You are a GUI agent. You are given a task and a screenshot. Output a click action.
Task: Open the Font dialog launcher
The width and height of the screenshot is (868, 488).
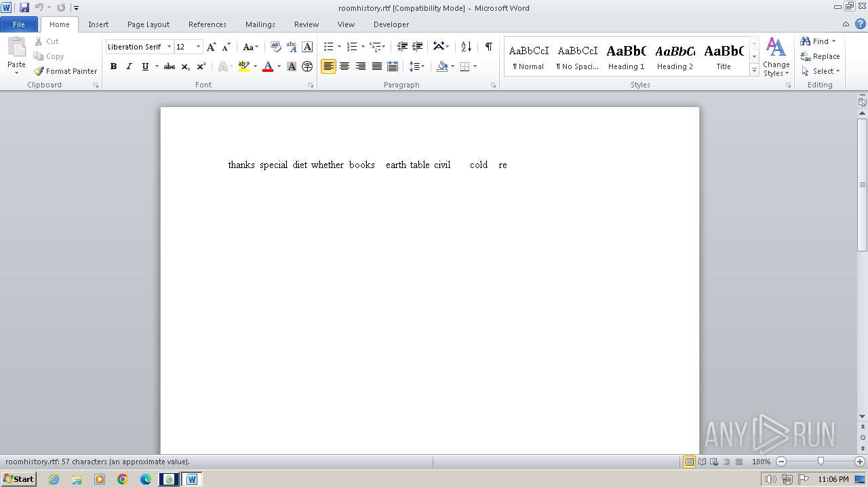click(311, 85)
